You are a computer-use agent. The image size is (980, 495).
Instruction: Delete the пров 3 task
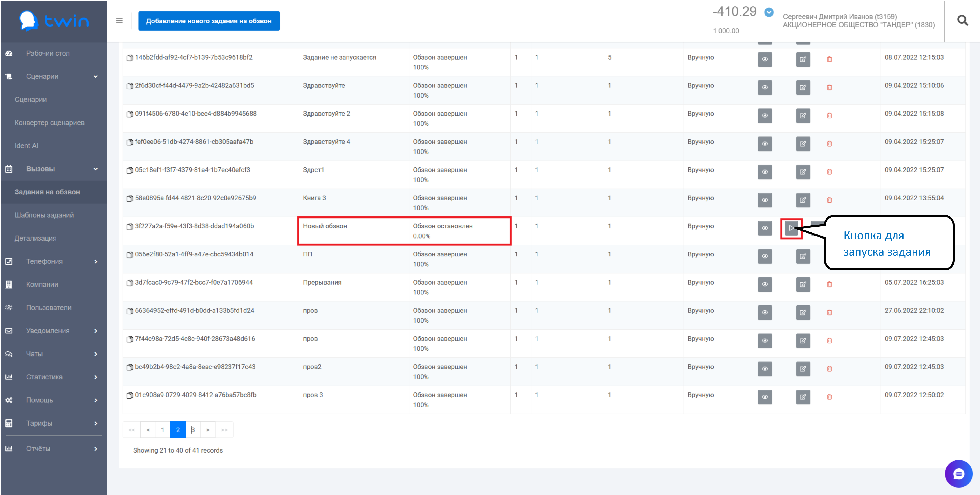[x=829, y=397]
